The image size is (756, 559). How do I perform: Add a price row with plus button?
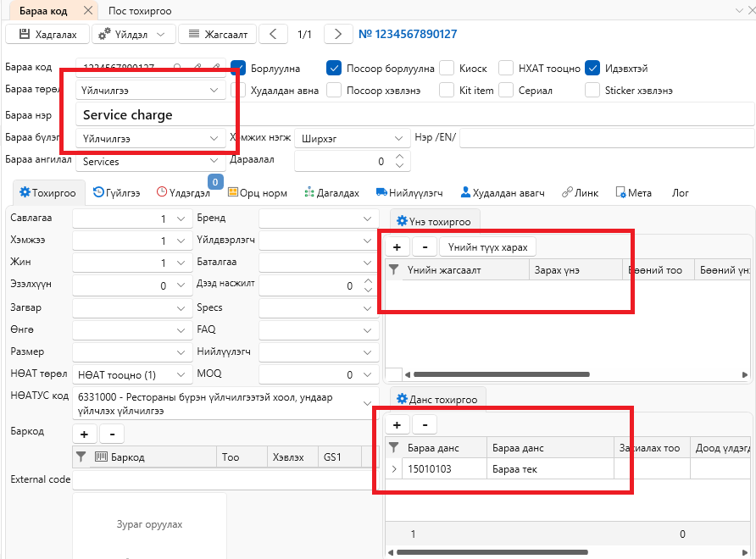click(x=397, y=247)
